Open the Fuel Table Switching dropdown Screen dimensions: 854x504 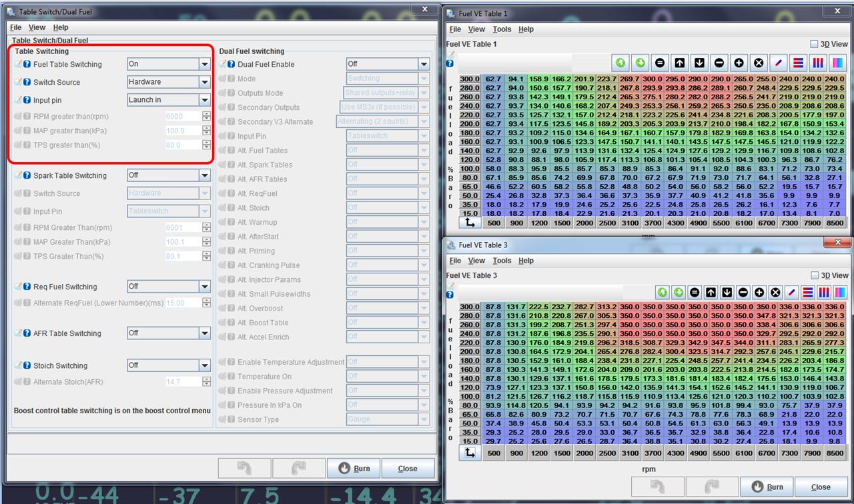click(x=169, y=64)
